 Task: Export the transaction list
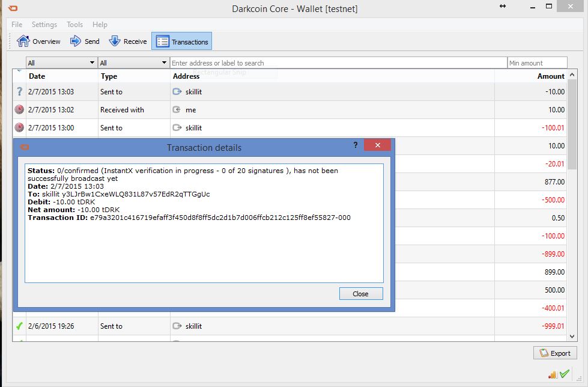pos(555,353)
